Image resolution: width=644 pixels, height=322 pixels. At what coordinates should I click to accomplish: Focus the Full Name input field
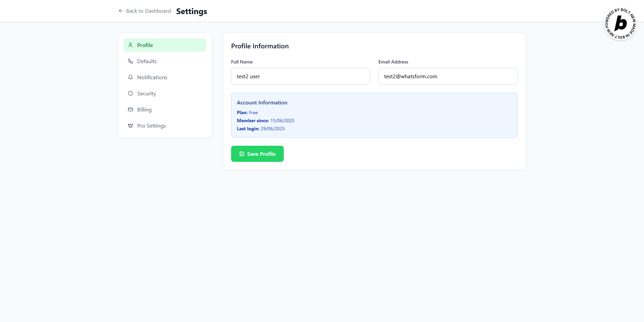(301, 76)
